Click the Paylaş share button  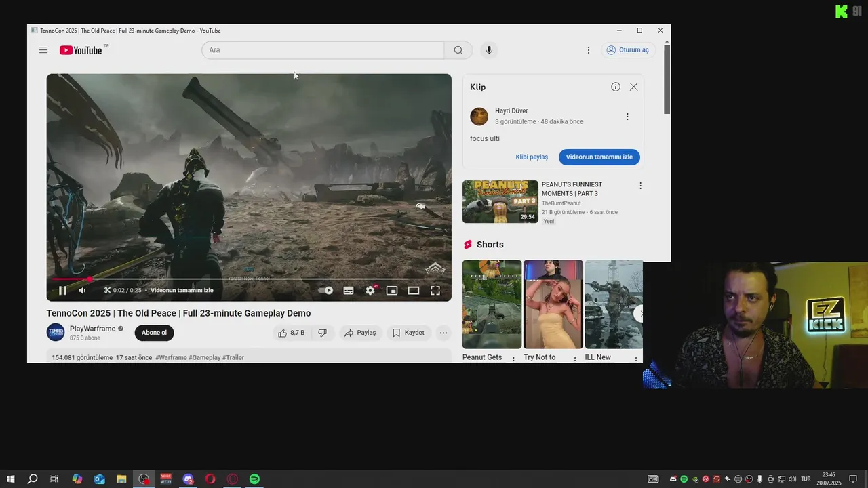point(360,333)
